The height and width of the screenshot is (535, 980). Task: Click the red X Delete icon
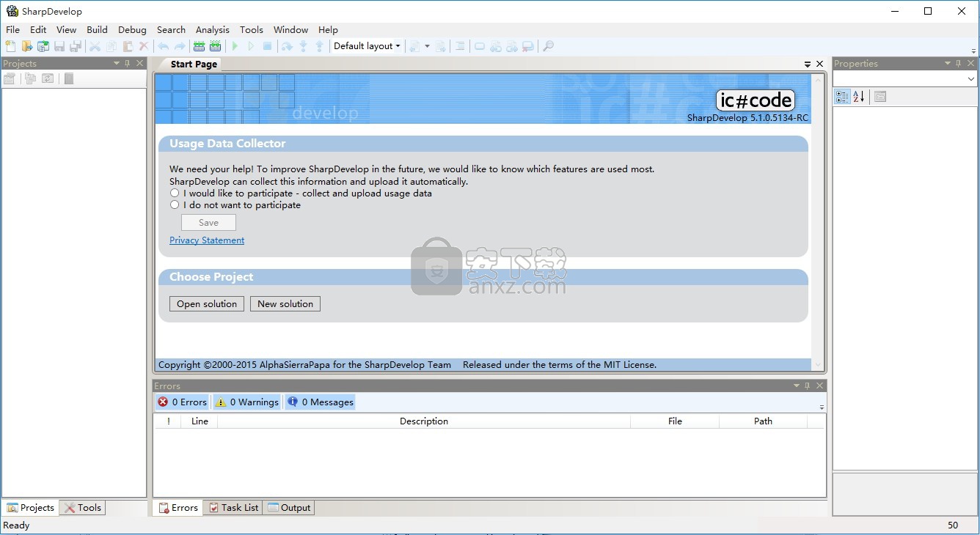coord(144,46)
